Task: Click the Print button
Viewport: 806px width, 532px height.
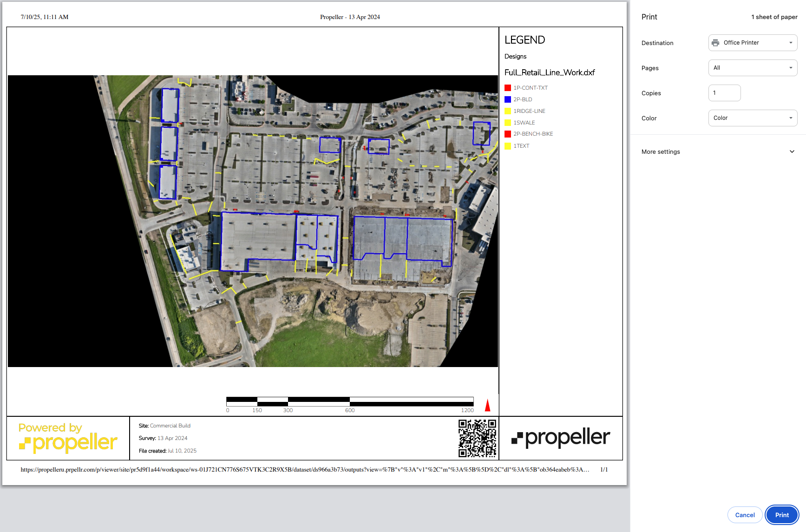Action: (782, 515)
